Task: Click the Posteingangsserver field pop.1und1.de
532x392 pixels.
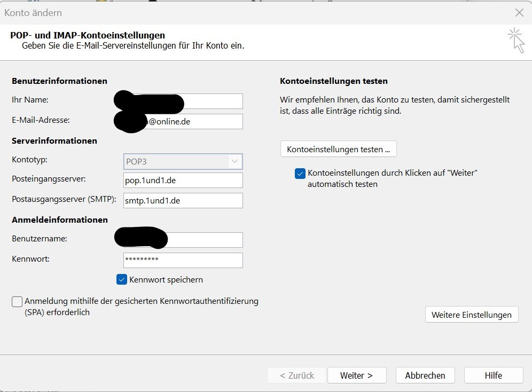Action: pos(183,180)
